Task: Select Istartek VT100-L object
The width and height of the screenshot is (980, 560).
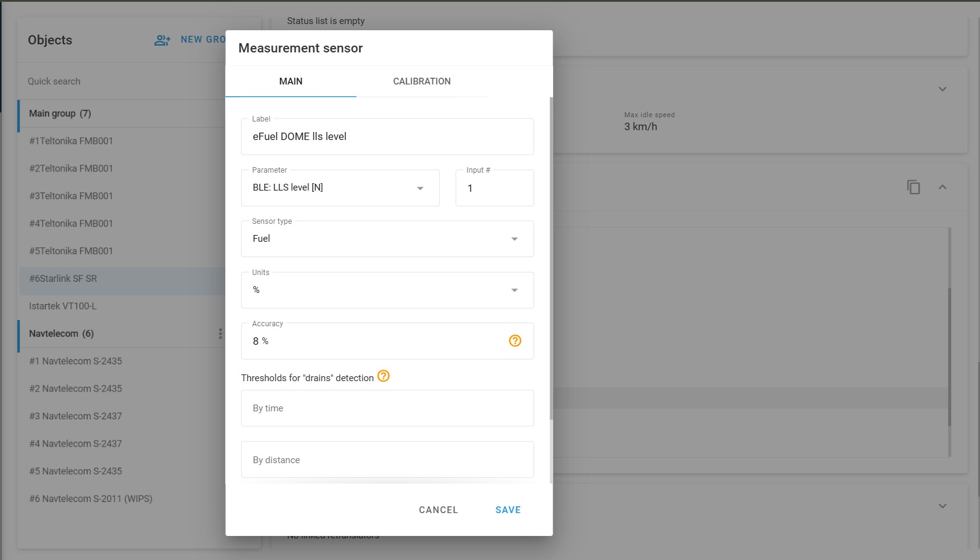Action: tap(122, 307)
